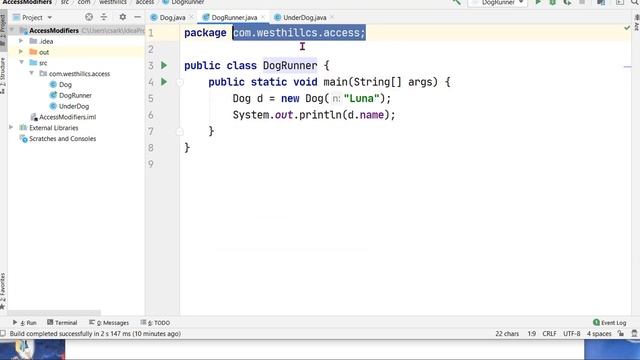Viewport: 640px width, 360px height.
Task: Expand the out folder
Action: pyautogui.click(x=21, y=52)
